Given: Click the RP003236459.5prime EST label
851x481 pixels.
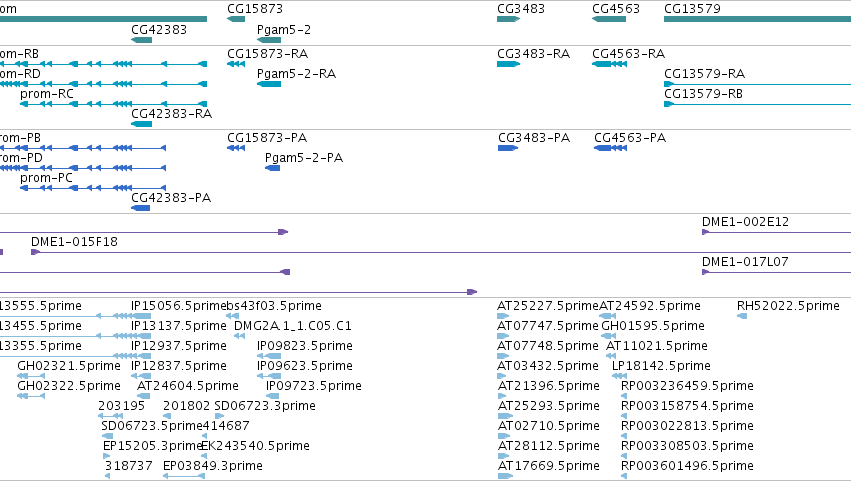Looking at the screenshot, I should (x=687, y=387).
